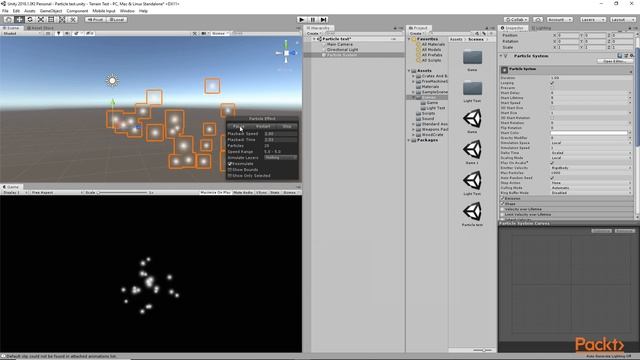Click the cloud services icon
The height and width of the screenshot is (360, 640).
pos(538,20)
